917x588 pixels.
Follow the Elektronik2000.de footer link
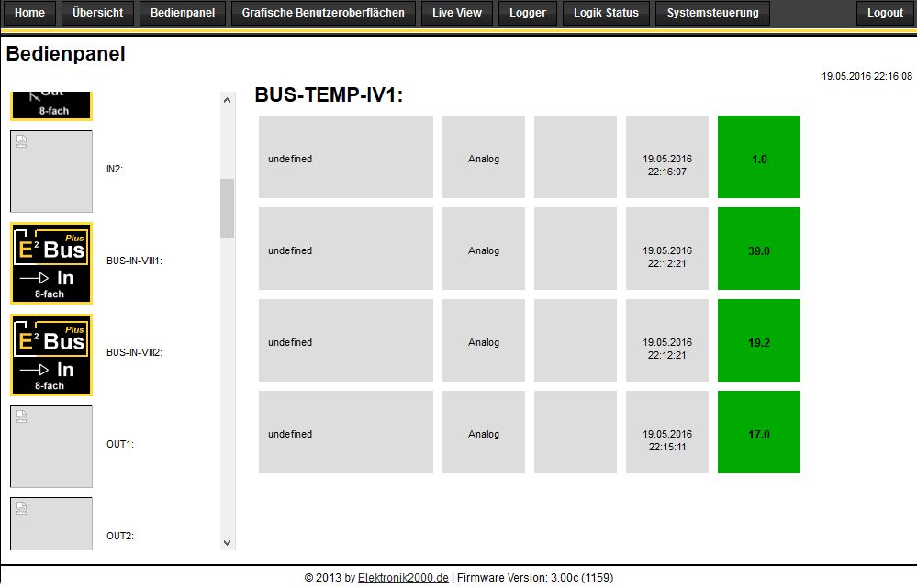[x=403, y=578]
